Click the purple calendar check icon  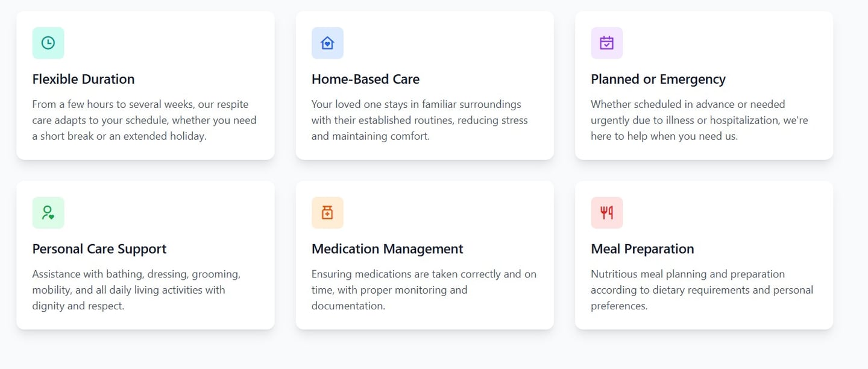coord(606,43)
